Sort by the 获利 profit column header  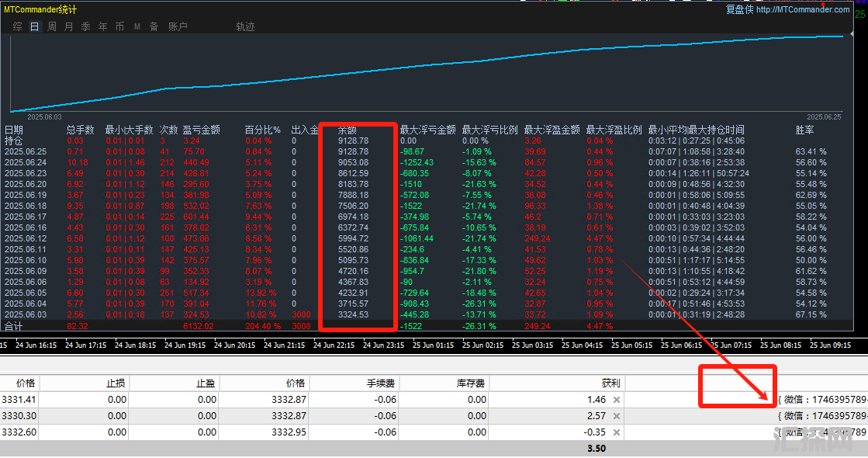610,383
